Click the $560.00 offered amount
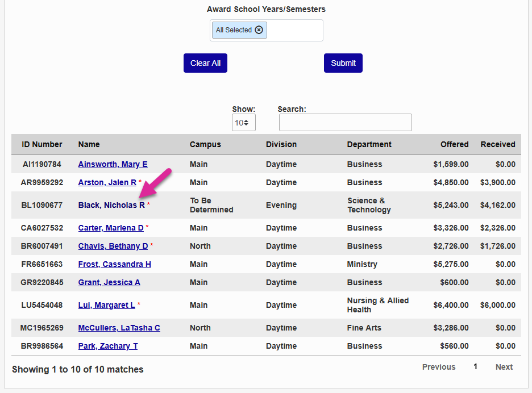This screenshot has height=393, width=532. point(454,346)
